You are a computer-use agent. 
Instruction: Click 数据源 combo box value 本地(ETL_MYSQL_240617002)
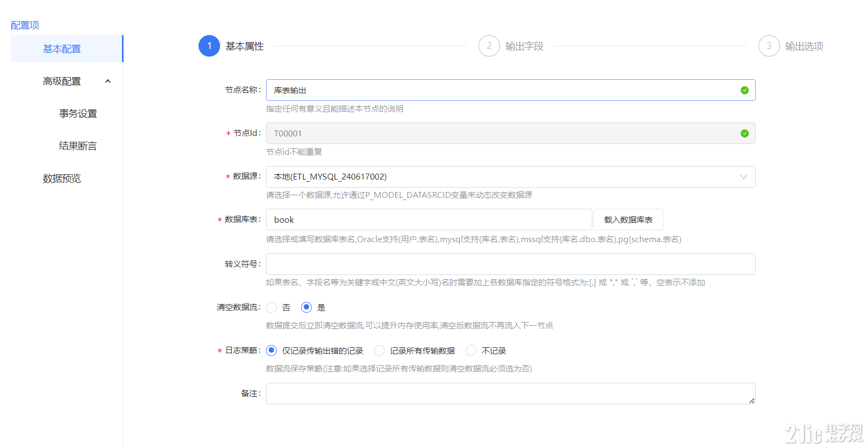click(x=510, y=177)
